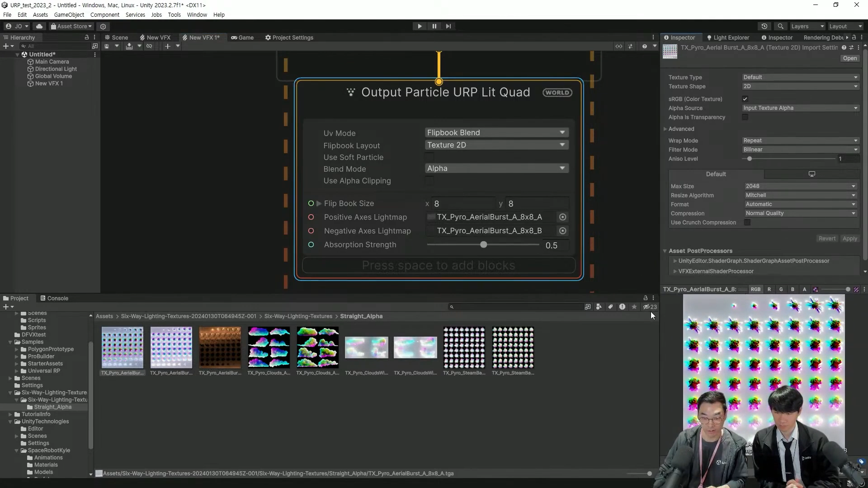Image resolution: width=868 pixels, height=488 pixels.
Task: Enable the Use Crunch Compression checkbox
Action: (747, 223)
